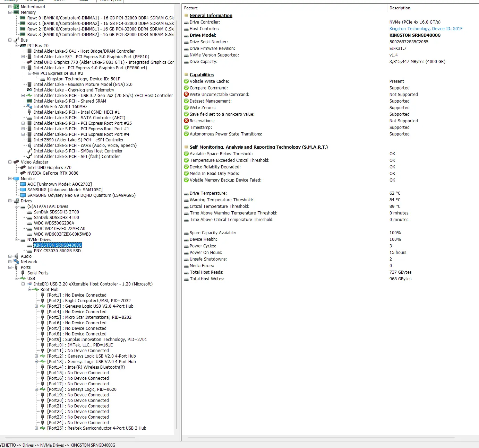Click the Total Host Writes value 968 GBytes

pos(401,279)
